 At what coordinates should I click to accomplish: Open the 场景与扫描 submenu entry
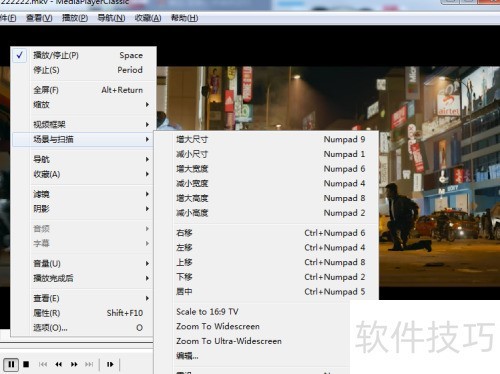tap(83, 139)
